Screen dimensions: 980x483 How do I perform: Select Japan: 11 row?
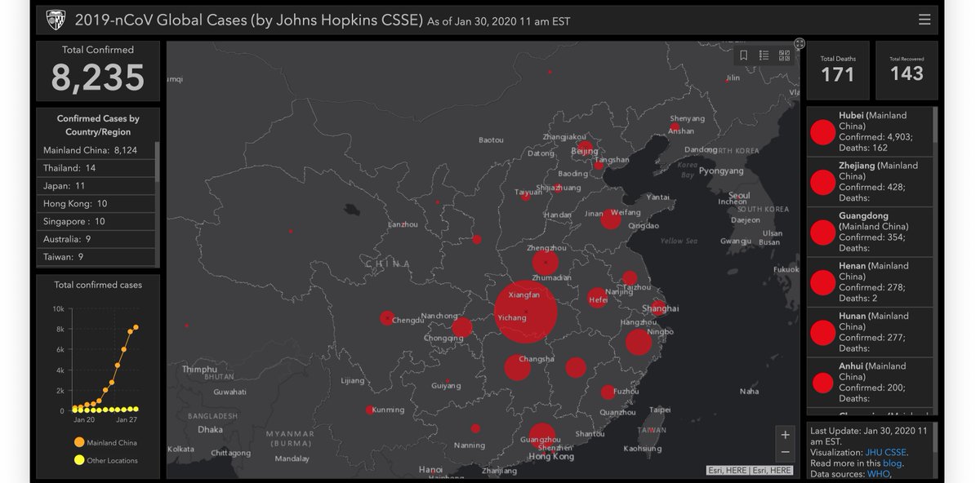(97, 186)
